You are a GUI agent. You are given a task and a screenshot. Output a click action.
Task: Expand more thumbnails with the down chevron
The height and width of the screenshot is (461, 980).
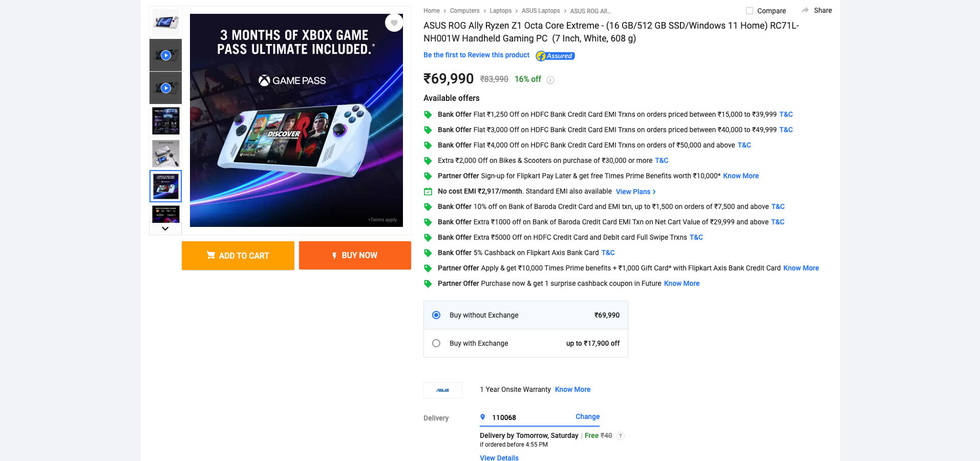click(165, 228)
